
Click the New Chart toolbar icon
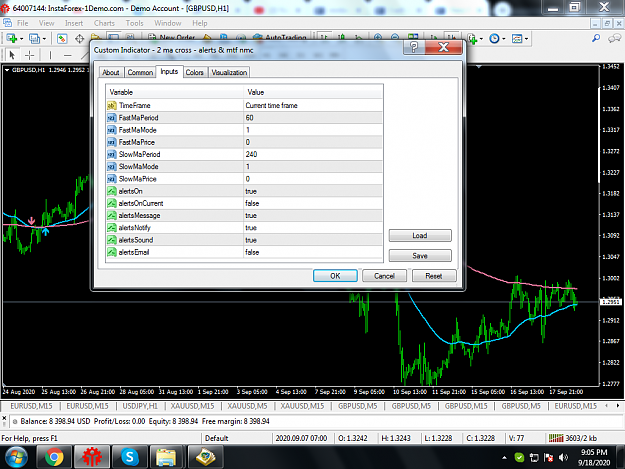click(11, 39)
